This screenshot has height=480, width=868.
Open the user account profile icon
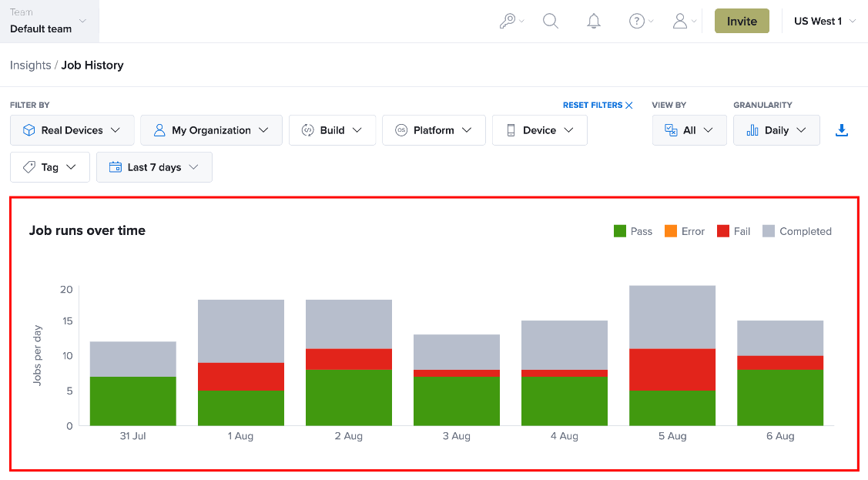point(684,21)
